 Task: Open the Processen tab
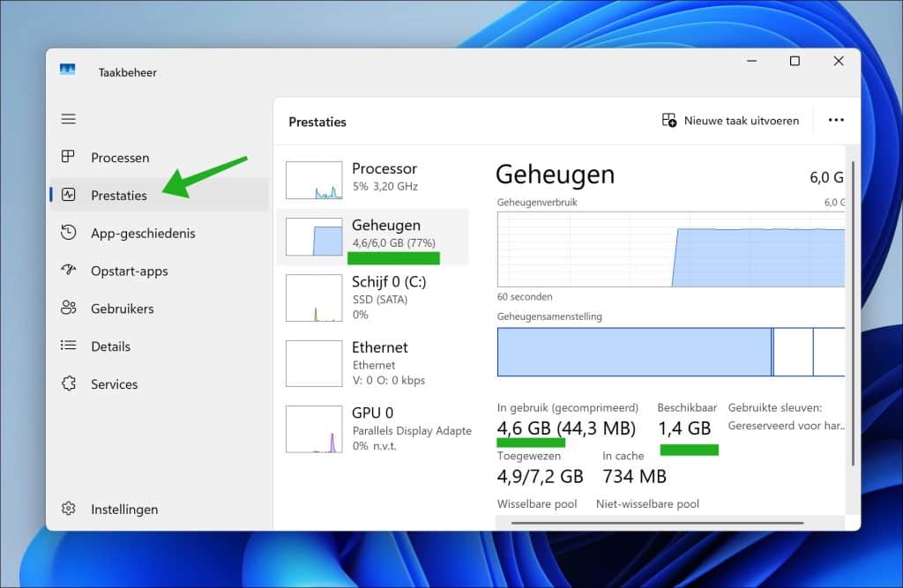pyautogui.click(x=159, y=157)
